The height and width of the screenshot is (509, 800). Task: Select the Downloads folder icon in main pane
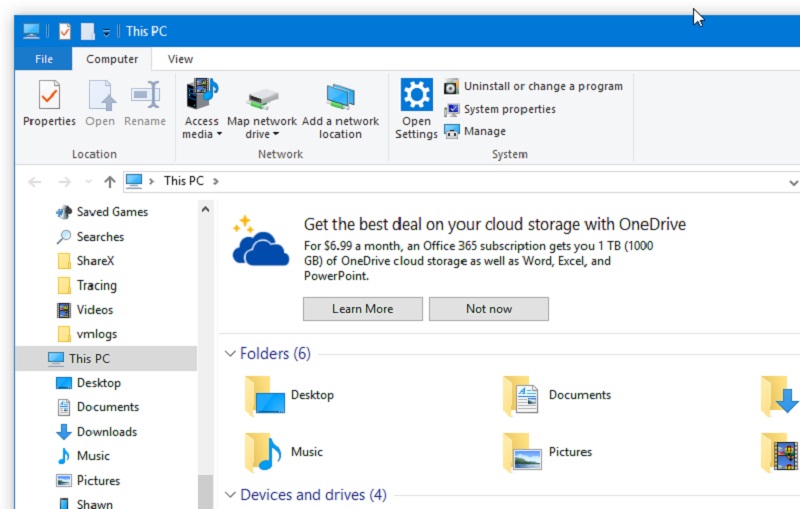click(780, 396)
